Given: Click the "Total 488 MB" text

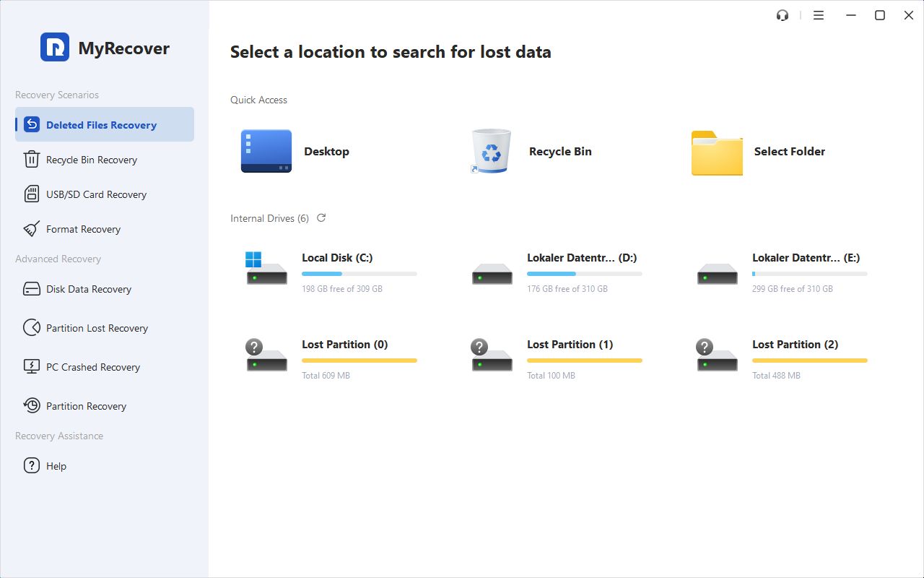Looking at the screenshot, I should [776, 375].
